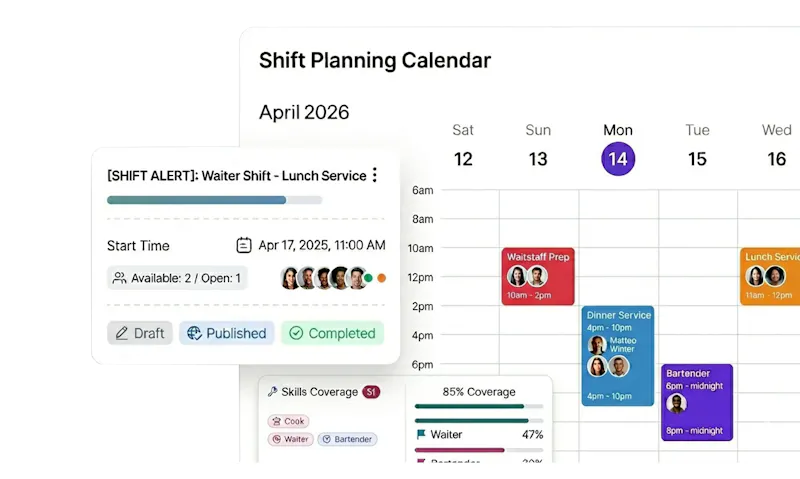Select the Bartender skill tag
The image size is (800, 479).
click(x=347, y=439)
